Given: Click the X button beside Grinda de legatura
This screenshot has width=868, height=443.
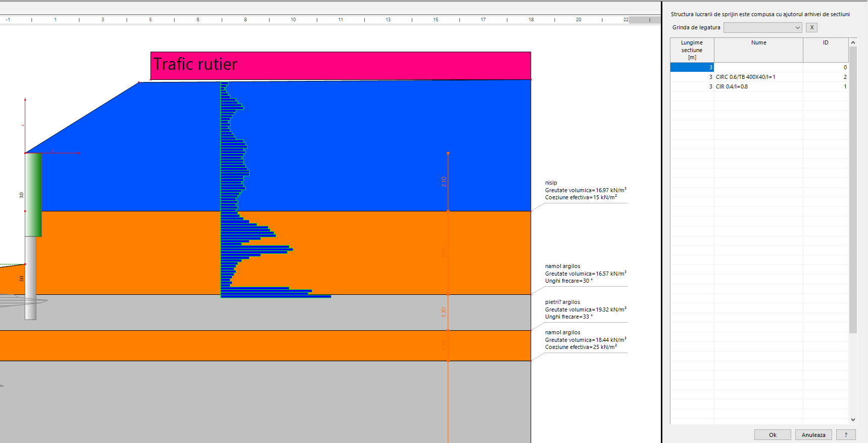Looking at the screenshot, I should [811, 28].
